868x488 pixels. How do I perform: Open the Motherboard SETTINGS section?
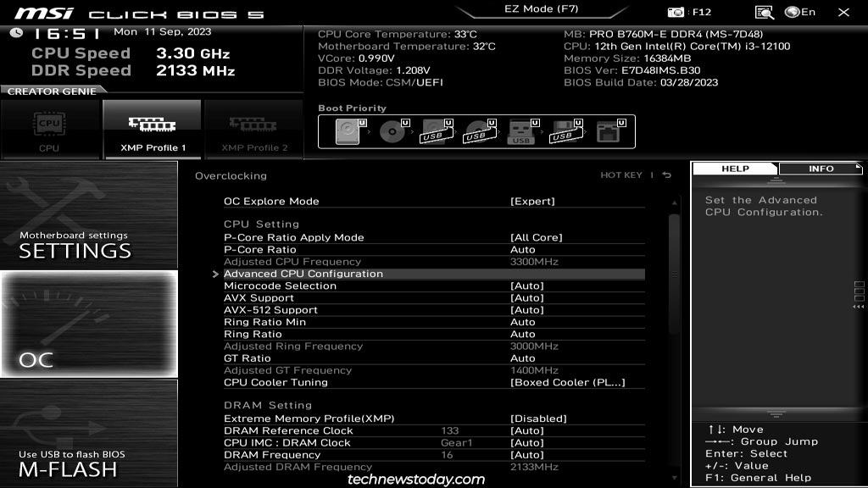tap(88, 214)
